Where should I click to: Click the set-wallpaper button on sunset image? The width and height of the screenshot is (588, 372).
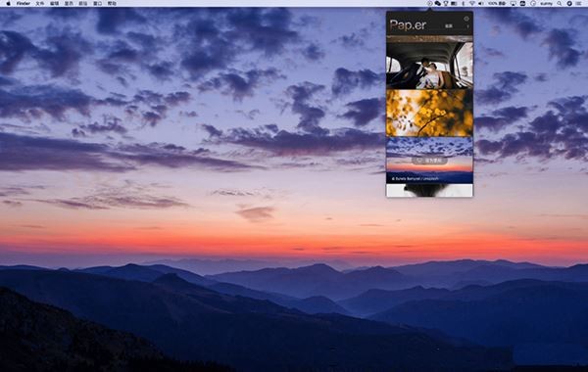(430, 161)
